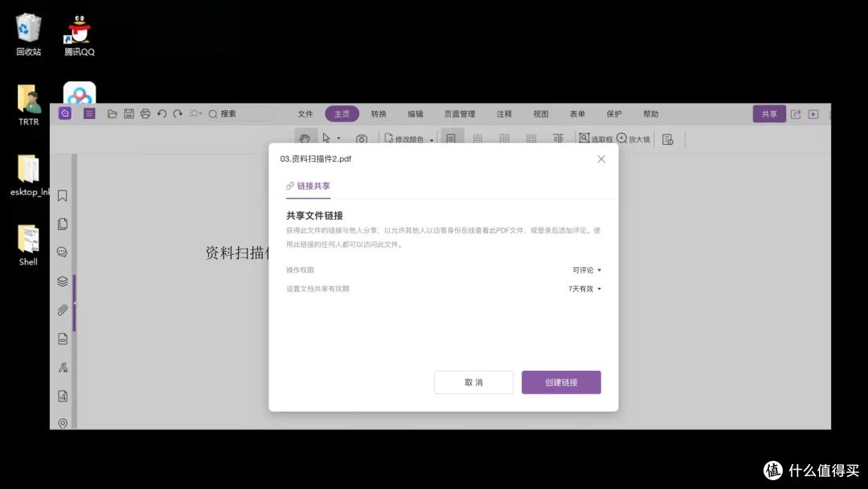Open the 修改颜色 dropdown

pos(409,139)
